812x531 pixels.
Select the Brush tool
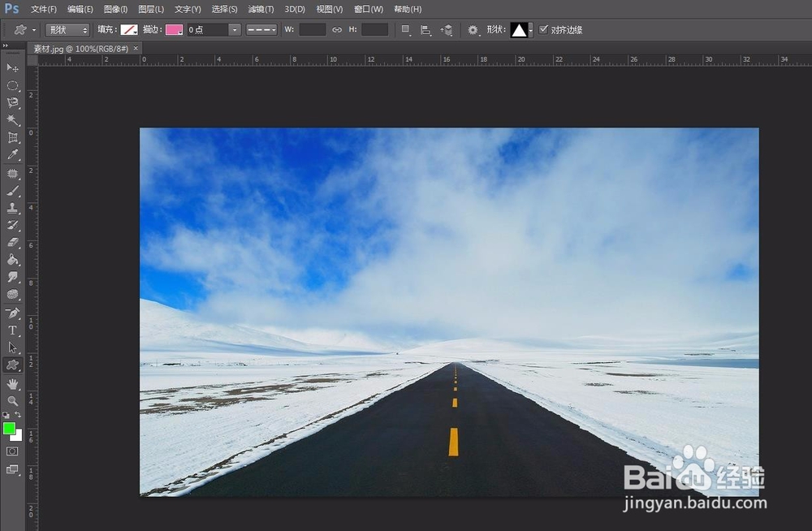pyautogui.click(x=12, y=191)
